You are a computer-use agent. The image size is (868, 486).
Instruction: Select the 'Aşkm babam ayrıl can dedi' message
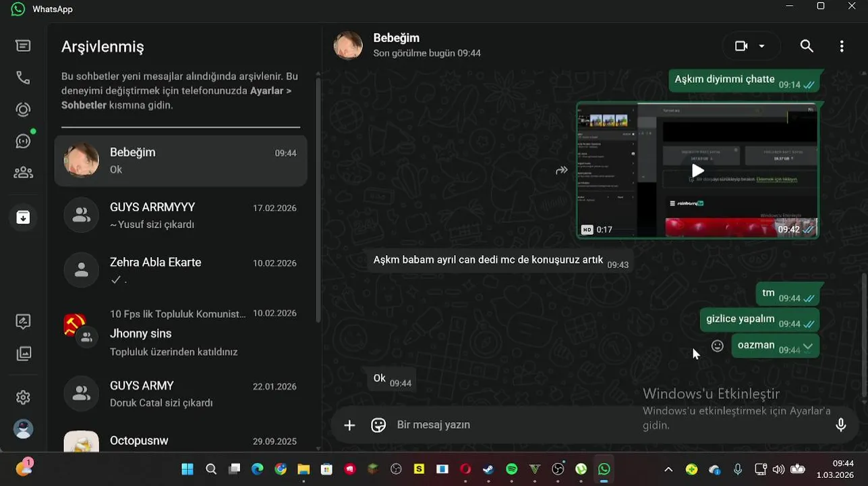click(500, 260)
